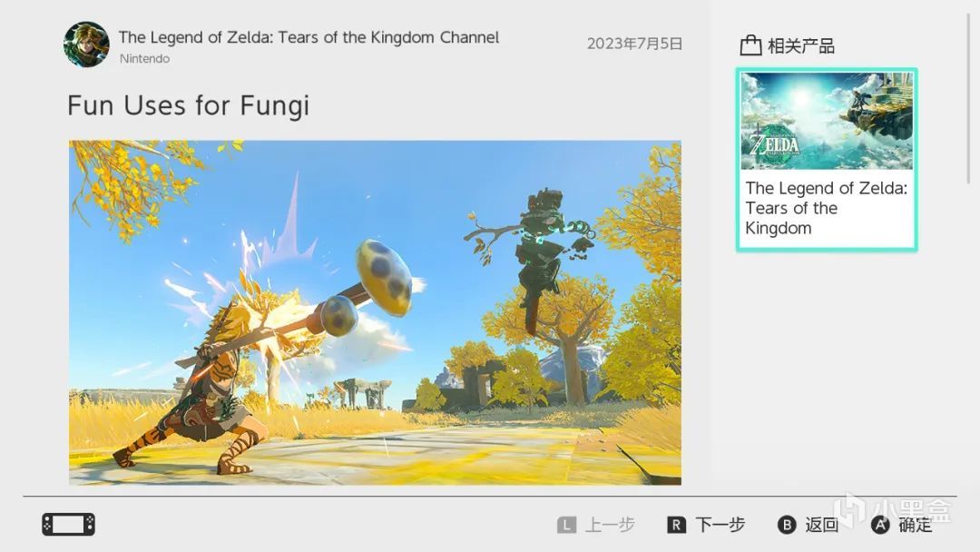The width and height of the screenshot is (980, 552).
Task: Click the Nintendo publisher label
Action: click(x=144, y=59)
